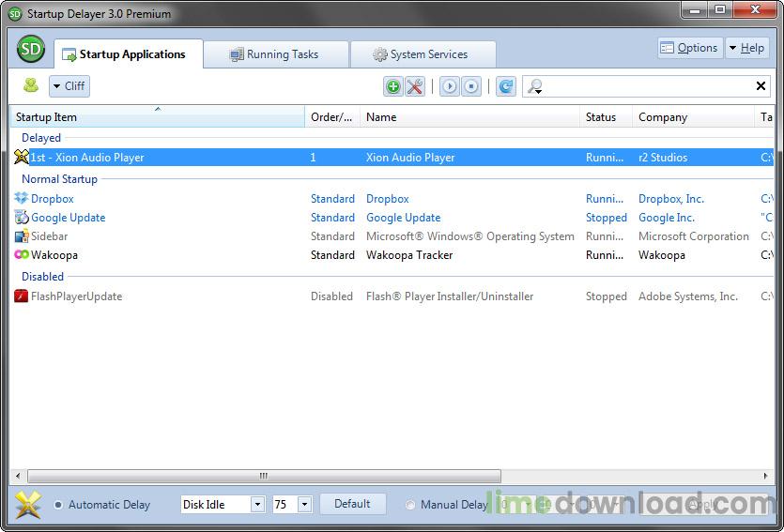Click the Wakoopa Tracker name cell
Screen dimensions: 784x532
click(x=409, y=255)
